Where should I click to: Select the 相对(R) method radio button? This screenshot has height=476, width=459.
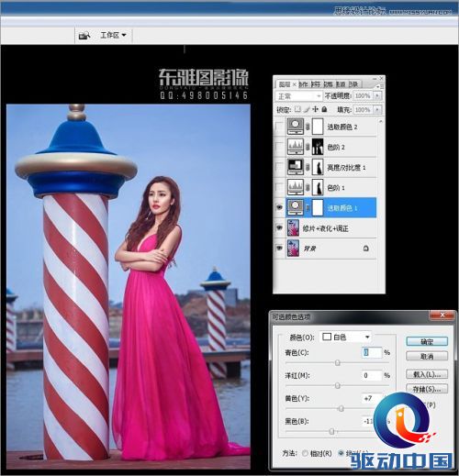[x=305, y=453]
